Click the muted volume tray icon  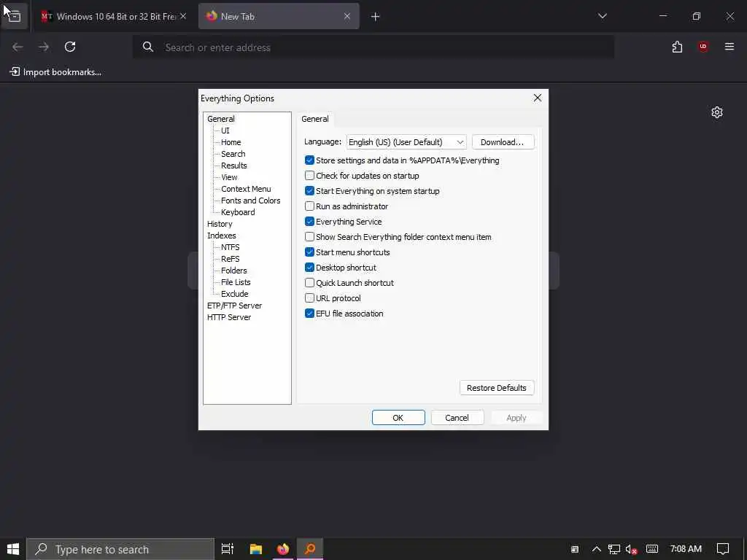pyautogui.click(x=631, y=549)
